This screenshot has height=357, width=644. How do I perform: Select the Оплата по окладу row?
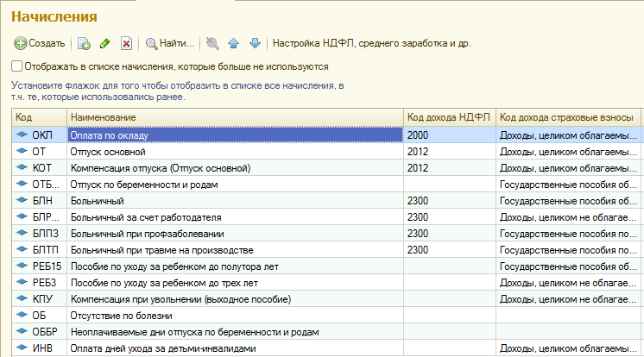[233, 135]
